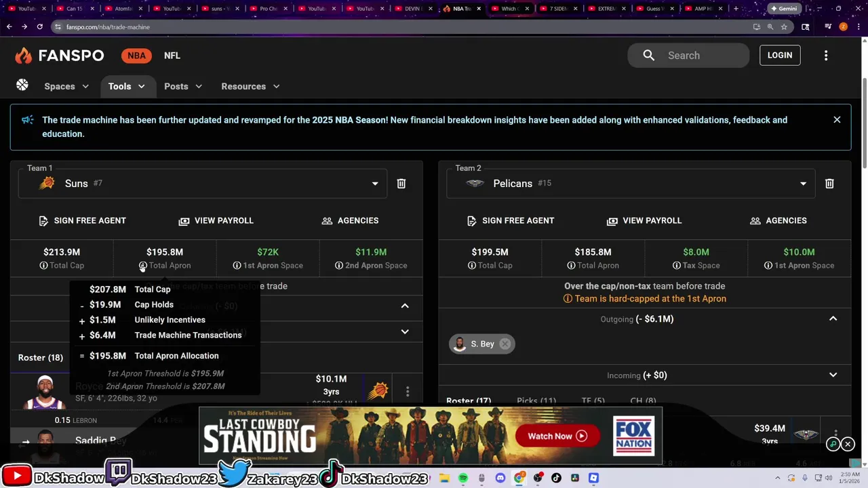Click Suns Total Cap info icon
The height and width of the screenshot is (488, 868).
(43, 266)
